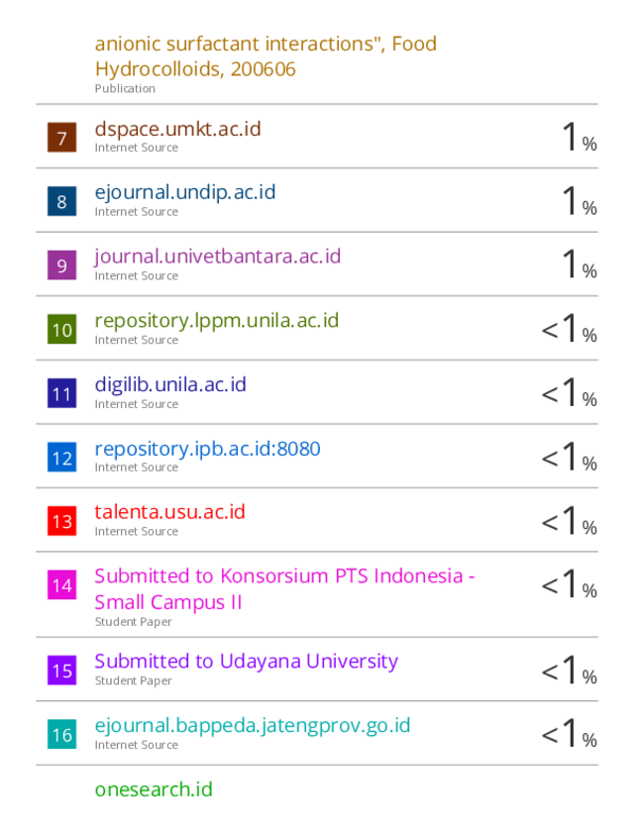Open the dspace.umkt.ac.id source link
Viewport: 644px width, 833px height.
coord(178,129)
